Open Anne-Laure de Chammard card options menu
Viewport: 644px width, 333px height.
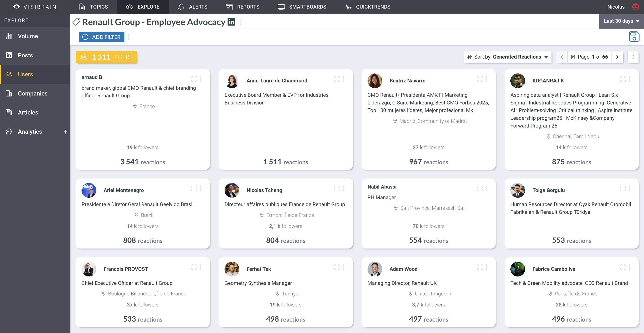[344, 79]
